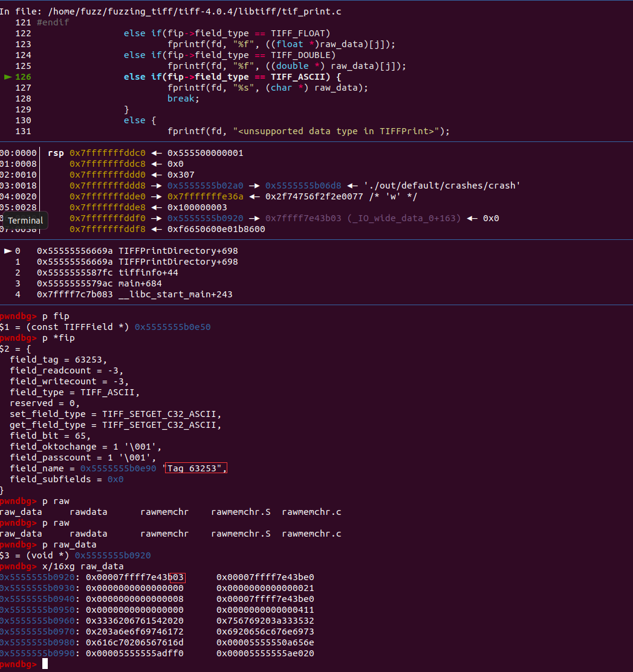Viewport: 633px width, 672px height.
Task: Click the "Tag 63253" string
Action: (x=194, y=468)
